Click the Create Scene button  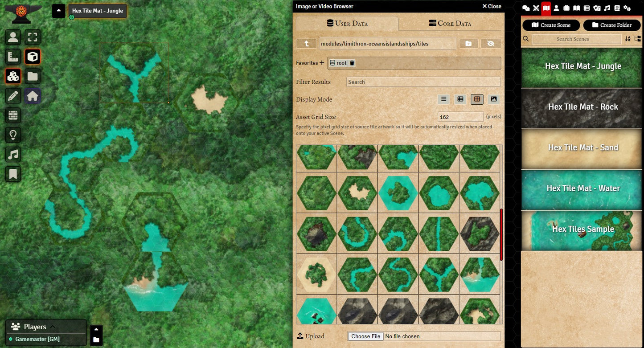(551, 25)
